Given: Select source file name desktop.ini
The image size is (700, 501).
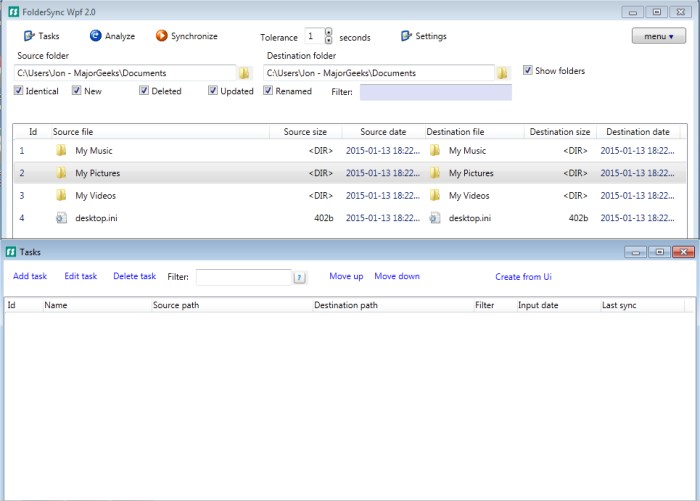Looking at the screenshot, I should coord(96,218).
